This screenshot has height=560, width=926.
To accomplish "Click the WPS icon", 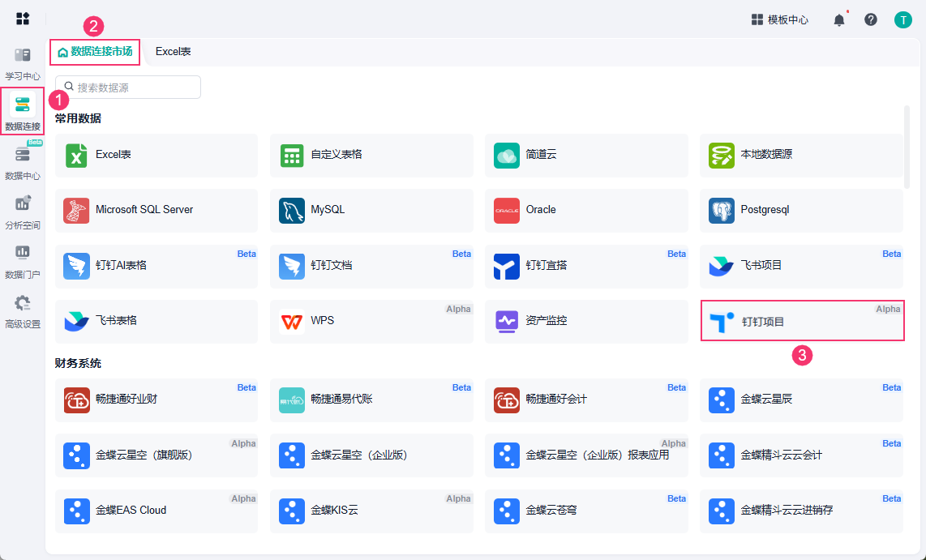I will (x=292, y=322).
